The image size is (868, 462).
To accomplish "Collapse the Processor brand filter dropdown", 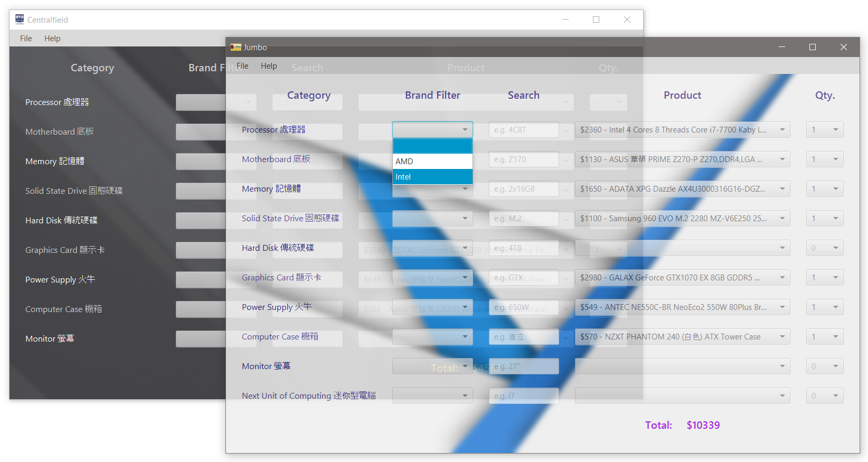I will click(432, 130).
